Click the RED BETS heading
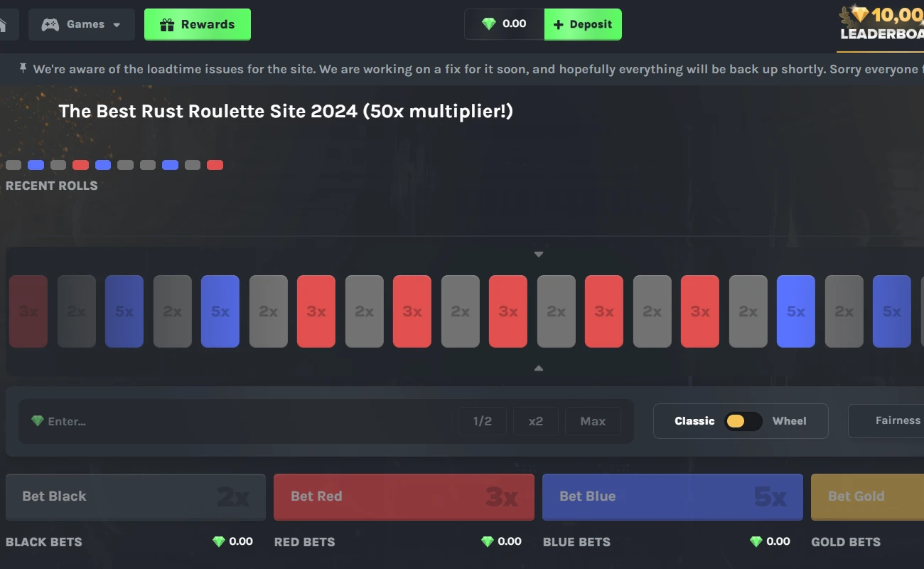The image size is (924, 569). pos(305,542)
